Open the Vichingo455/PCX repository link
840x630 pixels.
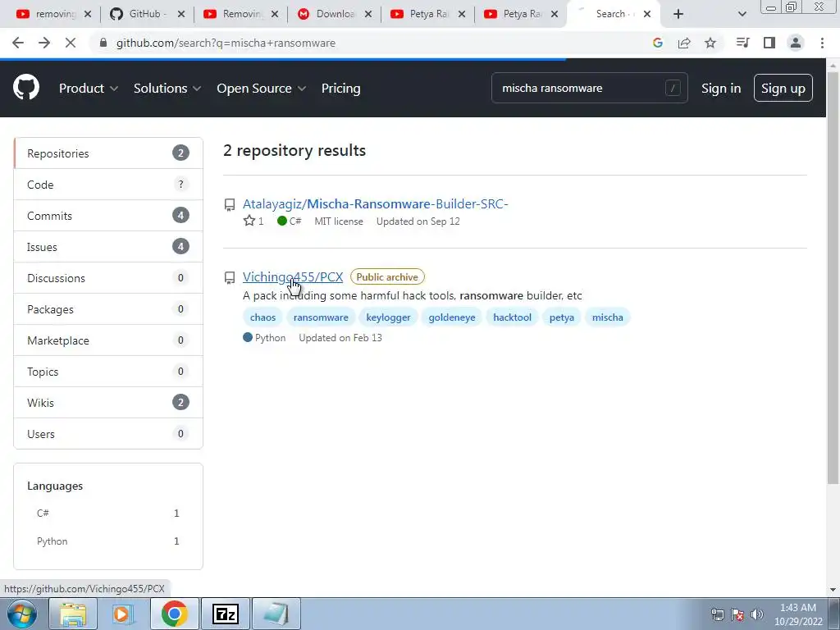tap(293, 277)
